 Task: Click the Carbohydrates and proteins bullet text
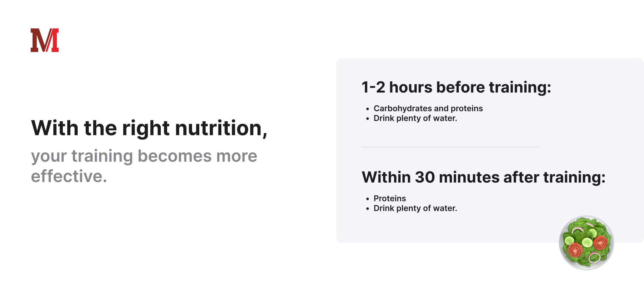tap(428, 108)
